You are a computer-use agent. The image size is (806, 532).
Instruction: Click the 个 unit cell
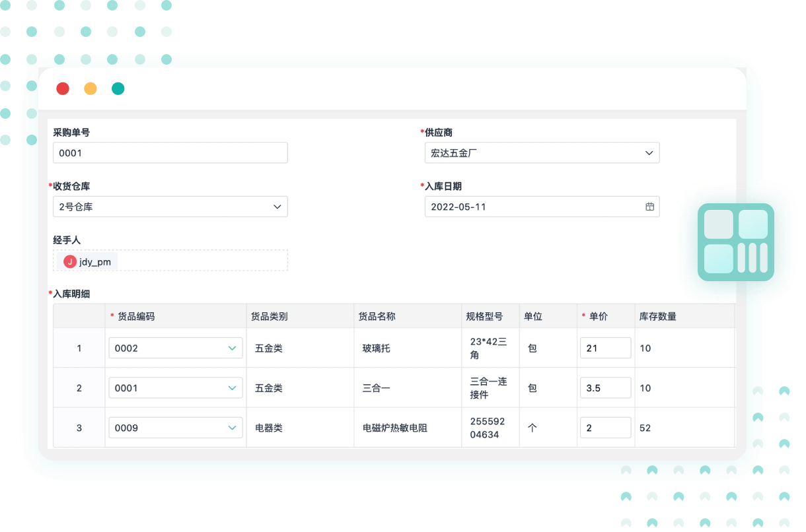(548, 428)
